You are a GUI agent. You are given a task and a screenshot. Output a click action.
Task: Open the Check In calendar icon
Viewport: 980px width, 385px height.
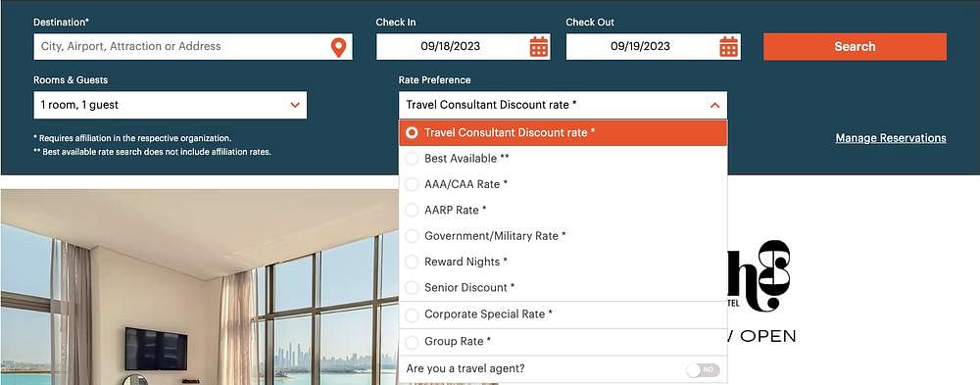pos(539,47)
